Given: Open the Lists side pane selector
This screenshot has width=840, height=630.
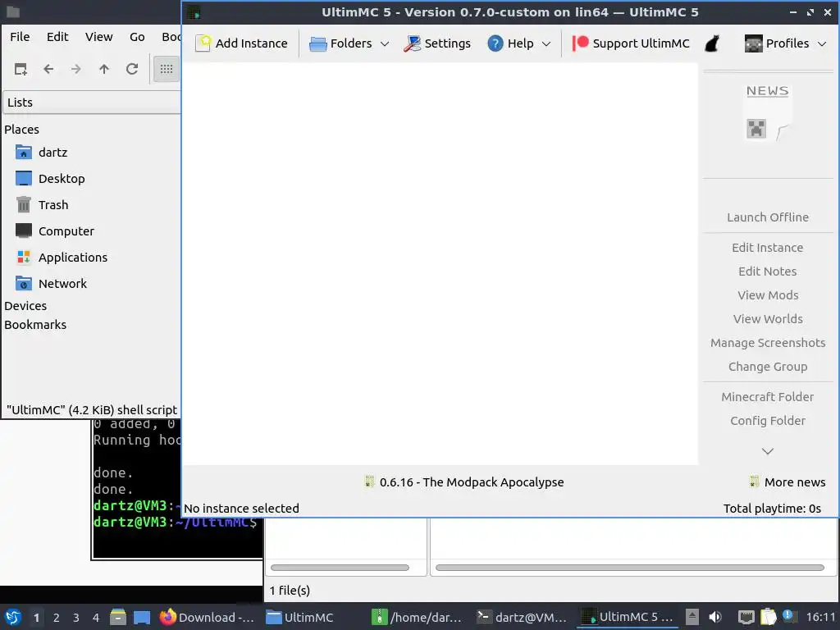Looking at the screenshot, I should (92, 103).
